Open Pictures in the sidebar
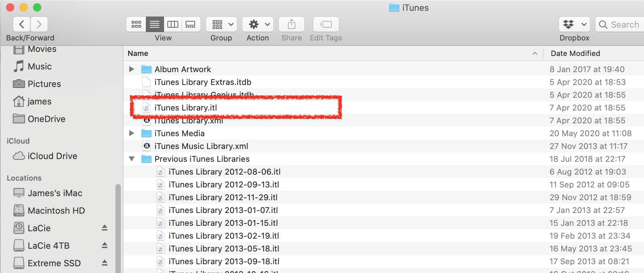The width and height of the screenshot is (644, 273). click(37, 84)
